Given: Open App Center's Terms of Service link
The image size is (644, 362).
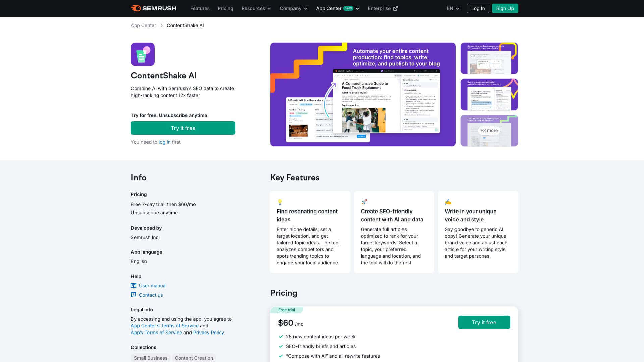Looking at the screenshot, I should pyautogui.click(x=165, y=326).
